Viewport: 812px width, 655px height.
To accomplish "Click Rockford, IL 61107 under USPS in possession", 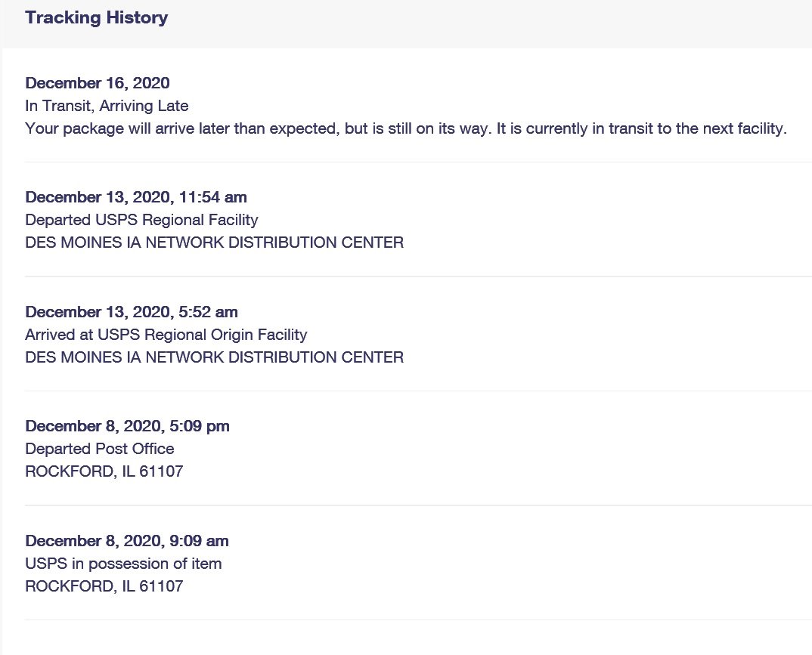I will click(x=104, y=586).
